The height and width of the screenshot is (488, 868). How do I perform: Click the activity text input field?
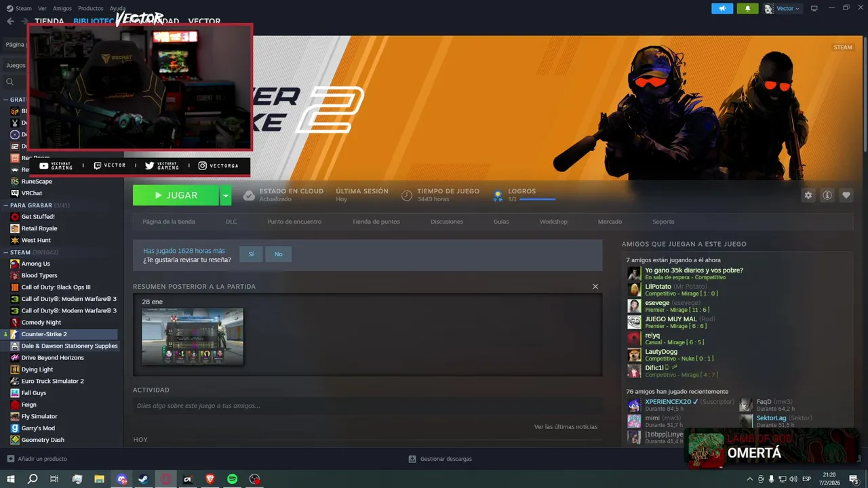click(x=367, y=405)
